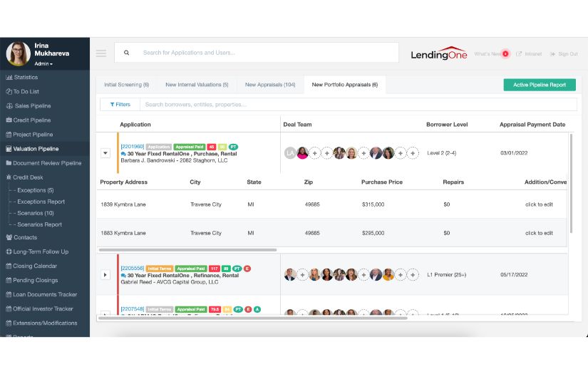Switch to New Internal Valuations (5) tab
The width and height of the screenshot is (588, 374).
pos(197,85)
